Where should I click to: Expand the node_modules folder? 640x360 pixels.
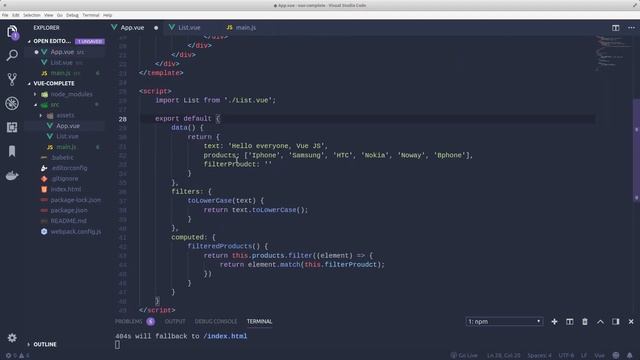[35, 94]
